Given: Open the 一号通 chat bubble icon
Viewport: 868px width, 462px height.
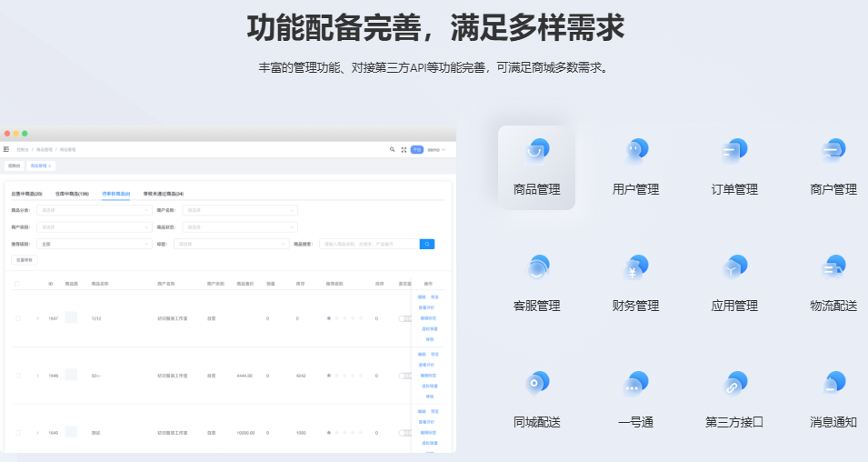Looking at the screenshot, I should [x=635, y=383].
